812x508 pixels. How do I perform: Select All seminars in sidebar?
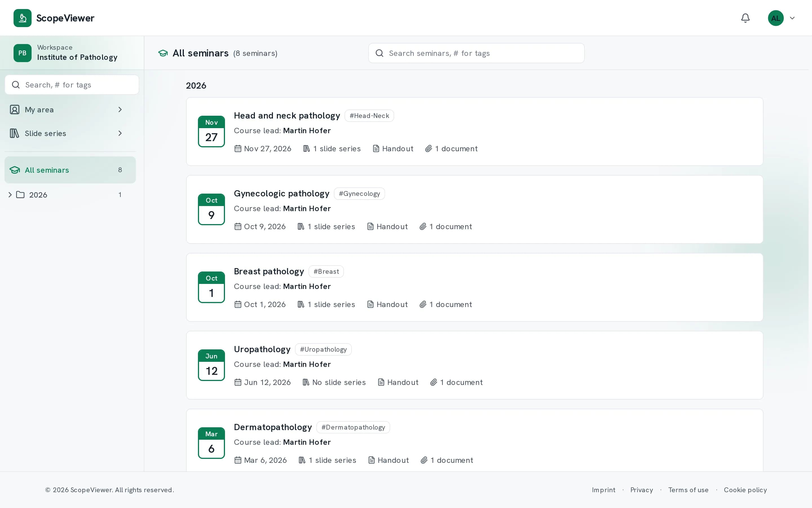click(x=70, y=170)
